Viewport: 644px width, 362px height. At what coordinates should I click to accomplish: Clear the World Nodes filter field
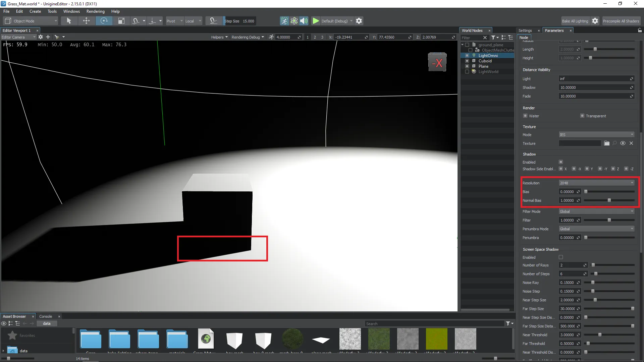tap(485, 38)
